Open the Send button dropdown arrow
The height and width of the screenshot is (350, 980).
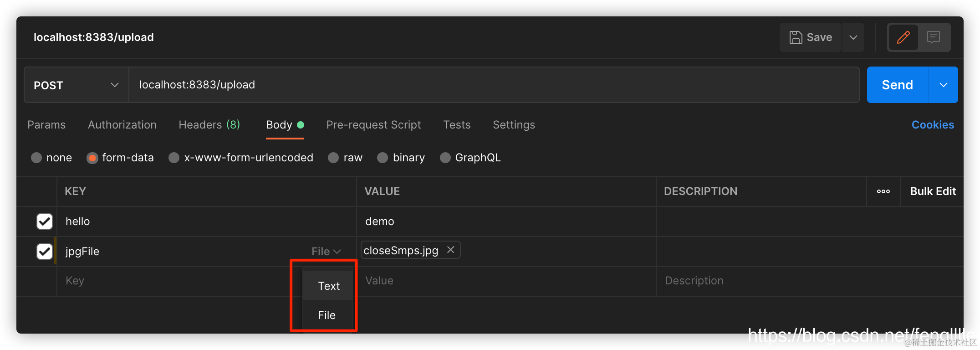(944, 85)
